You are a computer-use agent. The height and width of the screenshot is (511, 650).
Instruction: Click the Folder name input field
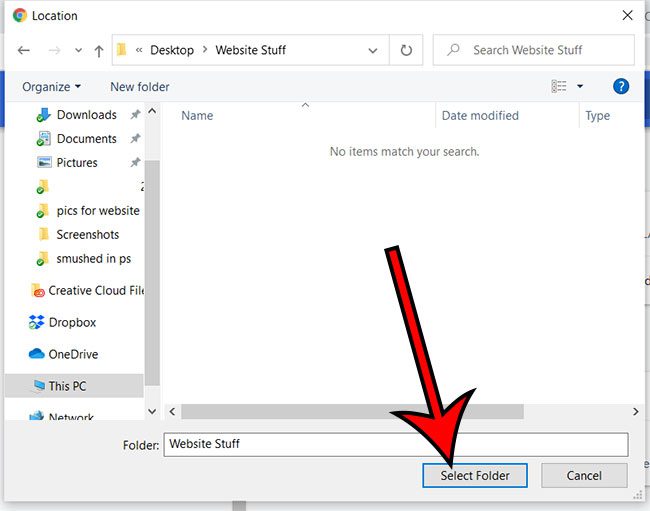pyautogui.click(x=396, y=444)
